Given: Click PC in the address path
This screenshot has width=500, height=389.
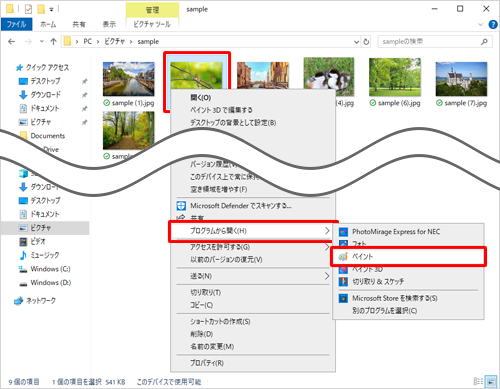Looking at the screenshot, I should point(88,41).
